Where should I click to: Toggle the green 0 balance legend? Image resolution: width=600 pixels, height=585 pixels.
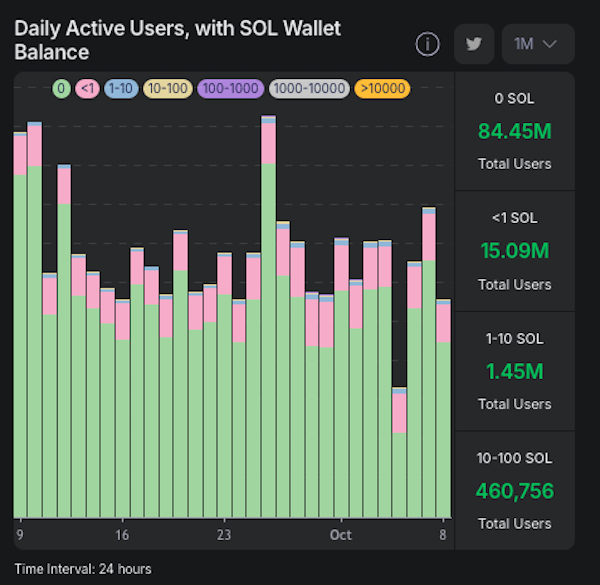[x=61, y=89]
